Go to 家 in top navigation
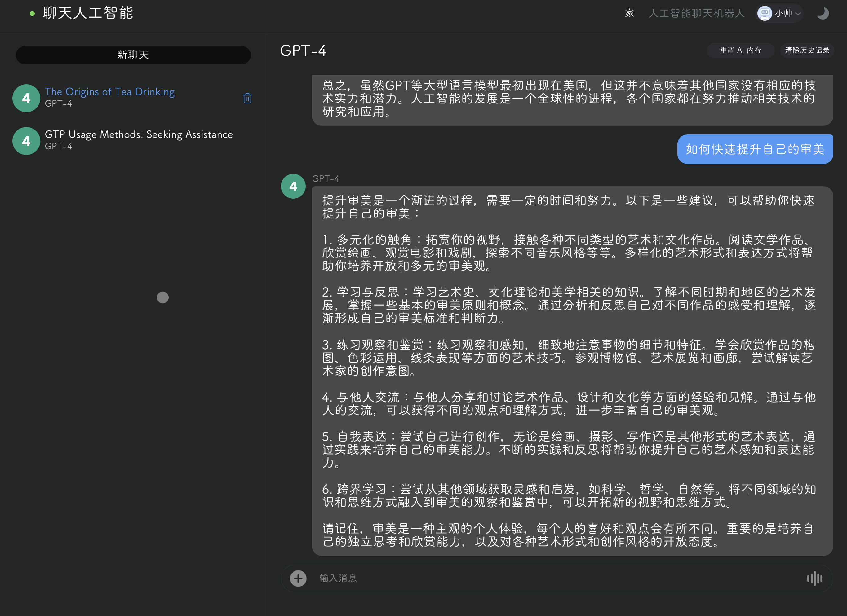The width and height of the screenshot is (847, 616). coord(629,13)
